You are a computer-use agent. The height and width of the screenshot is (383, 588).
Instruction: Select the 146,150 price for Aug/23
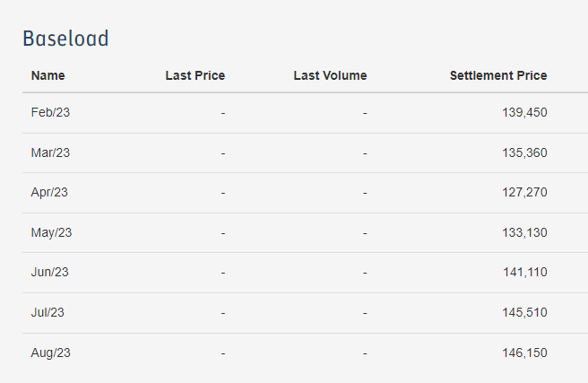tap(524, 353)
